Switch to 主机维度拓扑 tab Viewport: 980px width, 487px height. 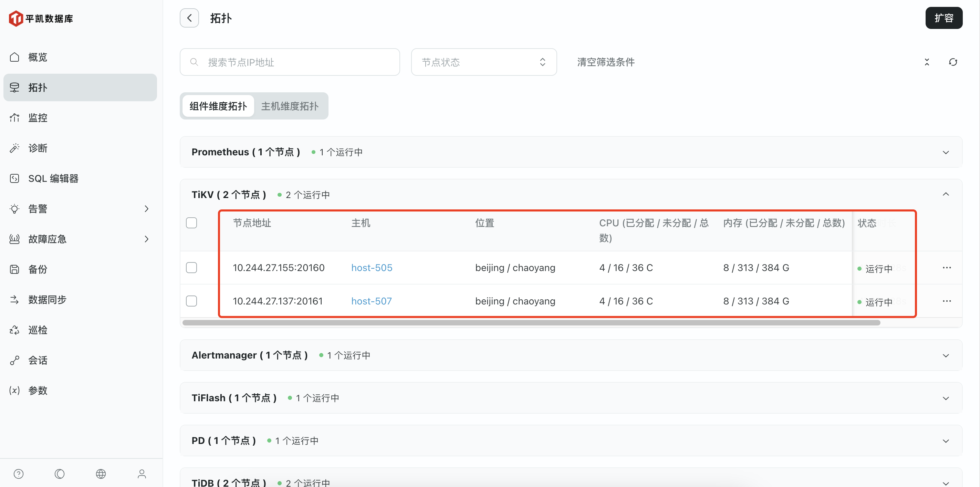290,106
